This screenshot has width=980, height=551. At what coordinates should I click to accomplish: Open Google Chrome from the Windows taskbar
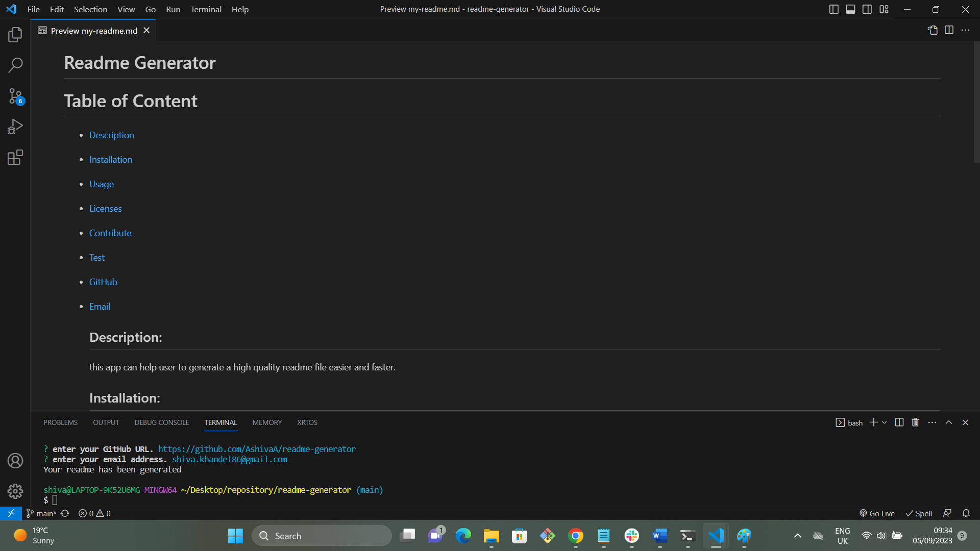[x=576, y=536]
